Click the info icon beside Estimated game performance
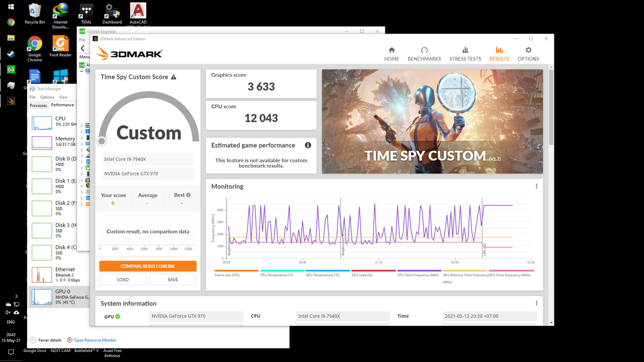The height and width of the screenshot is (362, 644). pyautogui.click(x=308, y=145)
